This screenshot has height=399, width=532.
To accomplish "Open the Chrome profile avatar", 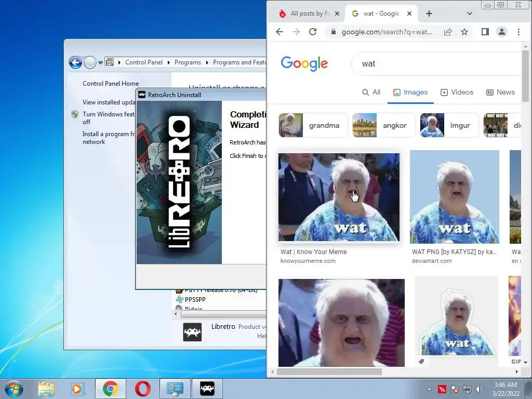I will pos(502,32).
